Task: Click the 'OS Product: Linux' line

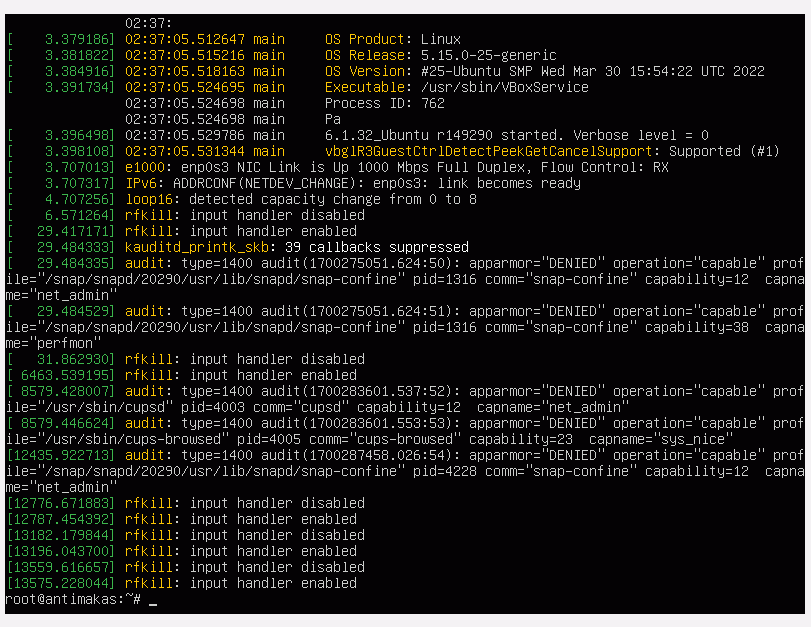Action: click(x=393, y=39)
